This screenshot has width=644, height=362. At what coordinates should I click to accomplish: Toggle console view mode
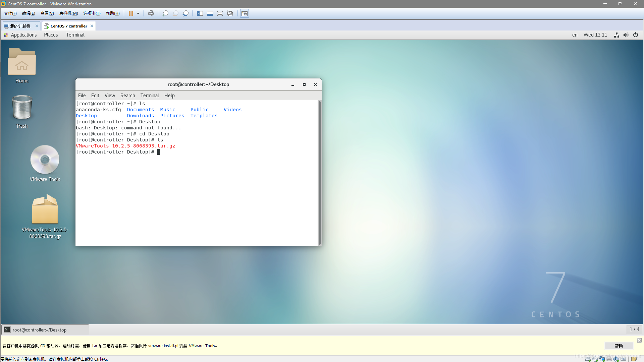click(x=244, y=13)
